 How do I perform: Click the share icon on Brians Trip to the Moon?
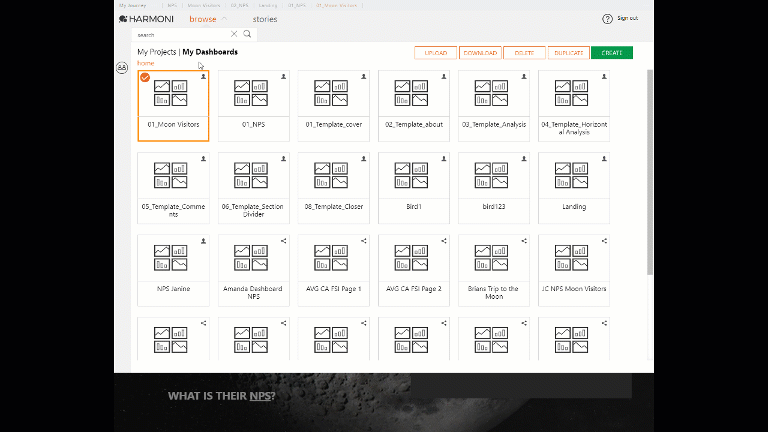click(524, 241)
